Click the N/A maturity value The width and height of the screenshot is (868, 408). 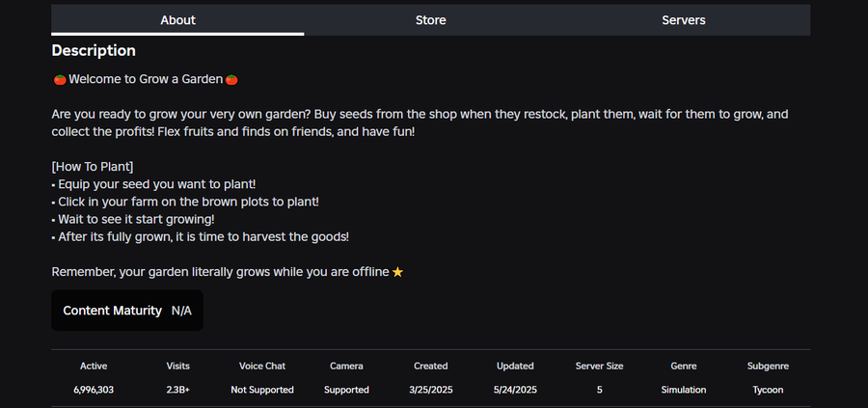pyautogui.click(x=181, y=311)
